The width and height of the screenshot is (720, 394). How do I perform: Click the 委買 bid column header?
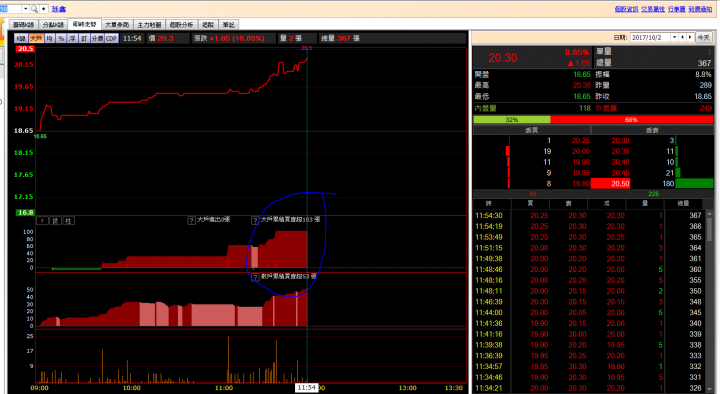coord(532,130)
